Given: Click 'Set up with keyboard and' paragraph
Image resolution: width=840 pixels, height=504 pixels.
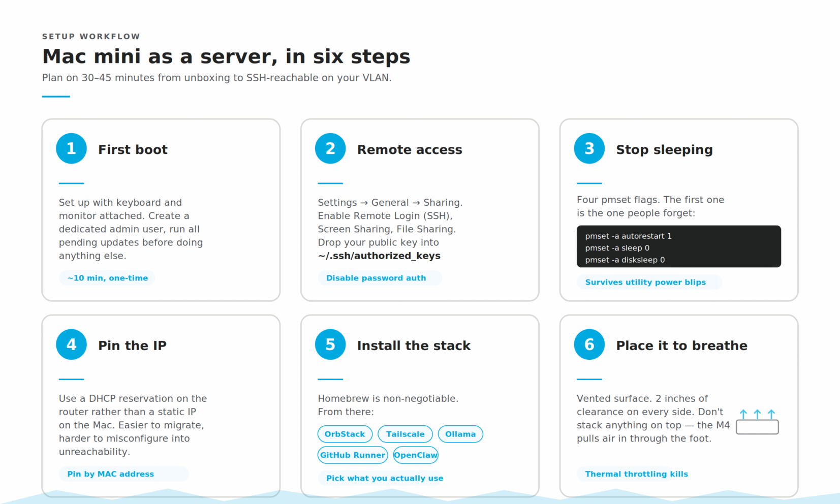Looking at the screenshot, I should tap(131, 229).
